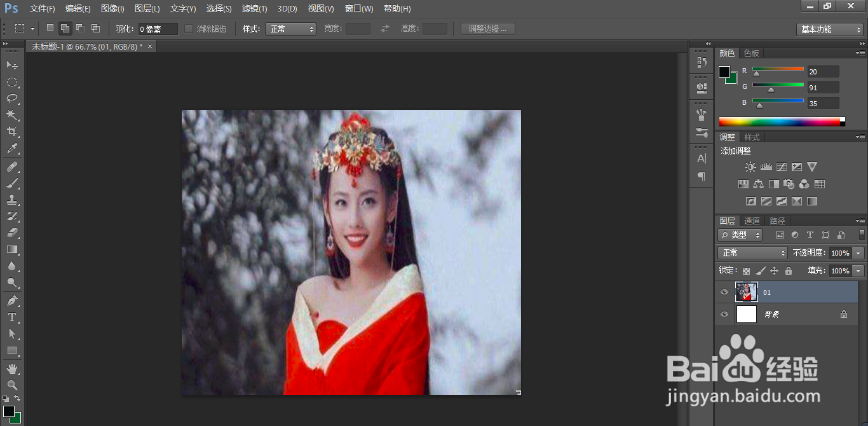Open the 样式 style dropdown
This screenshot has height=426, width=868.
click(290, 29)
